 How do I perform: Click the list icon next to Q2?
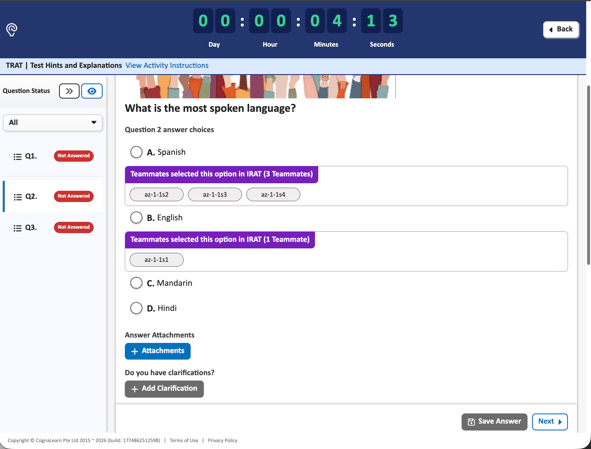pyautogui.click(x=17, y=197)
